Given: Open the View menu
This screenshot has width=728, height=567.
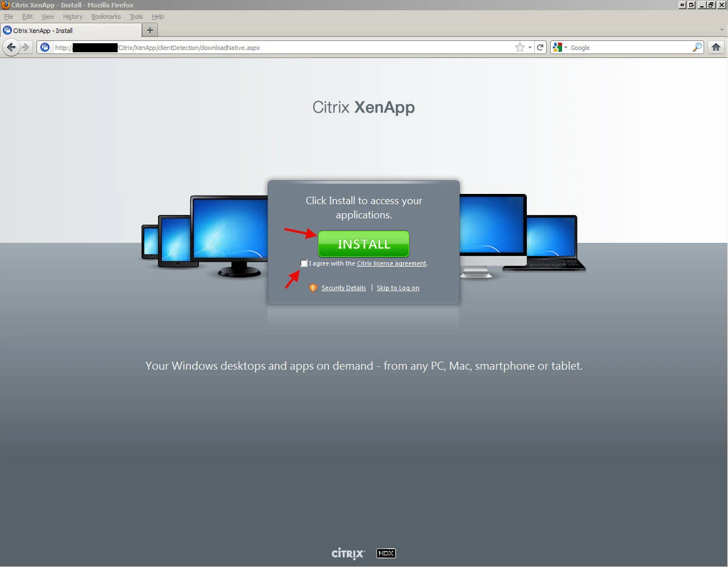Looking at the screenshot, I should pyautogui.click(x=48, y=16).
